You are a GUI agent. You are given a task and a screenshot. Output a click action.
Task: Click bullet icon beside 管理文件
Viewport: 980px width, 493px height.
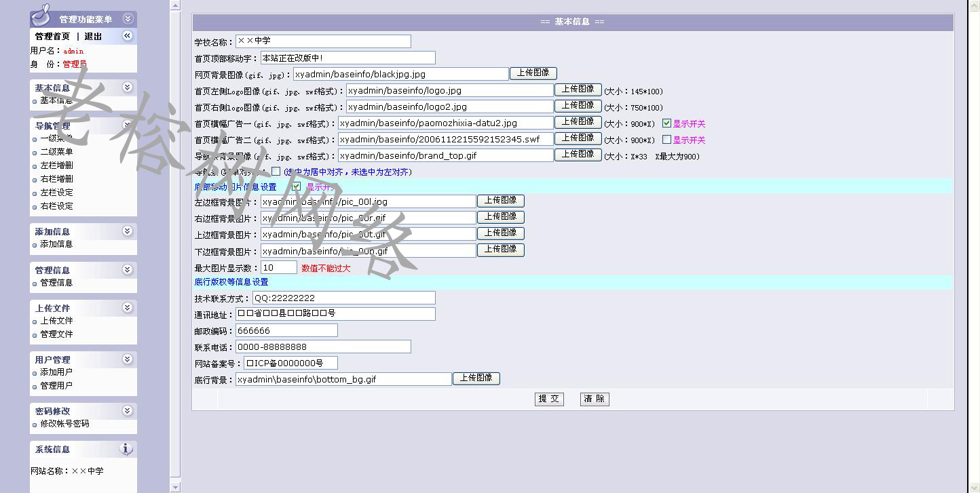35,335
